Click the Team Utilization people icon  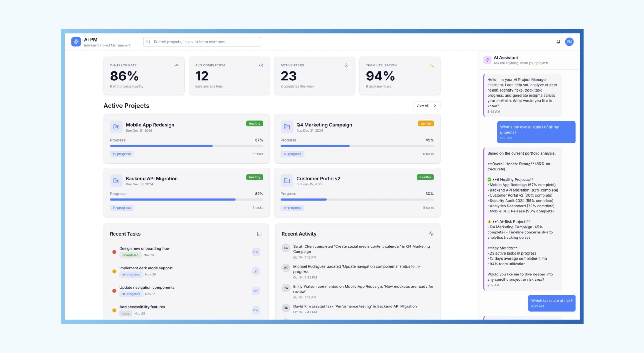[x=432, y=65]
